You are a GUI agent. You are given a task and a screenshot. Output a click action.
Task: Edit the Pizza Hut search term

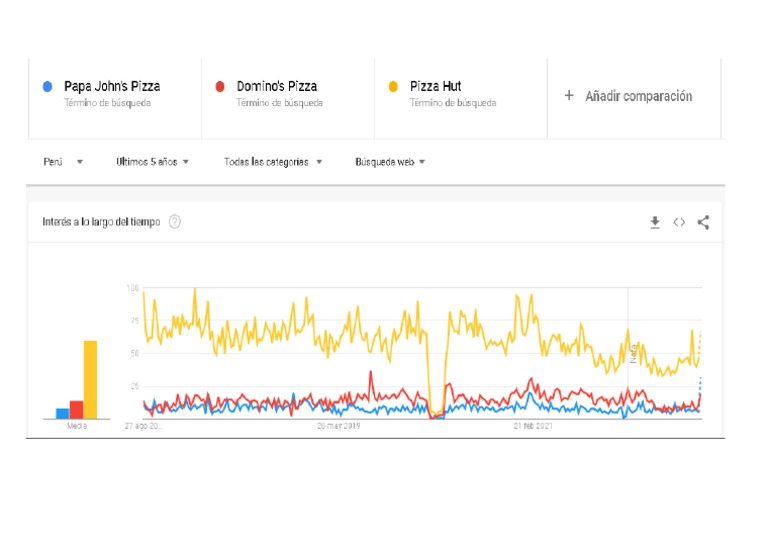point(436,87)
